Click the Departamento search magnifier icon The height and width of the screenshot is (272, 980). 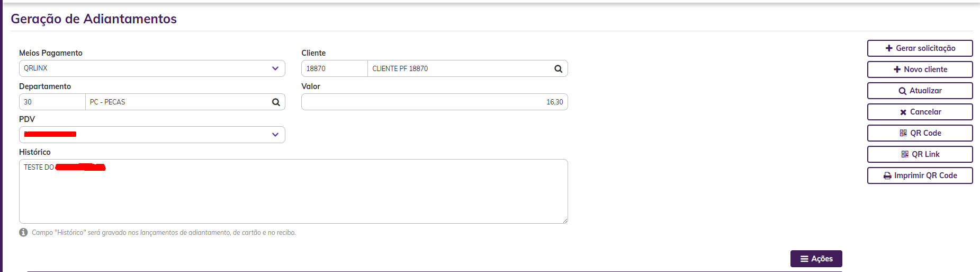[276, 102]
